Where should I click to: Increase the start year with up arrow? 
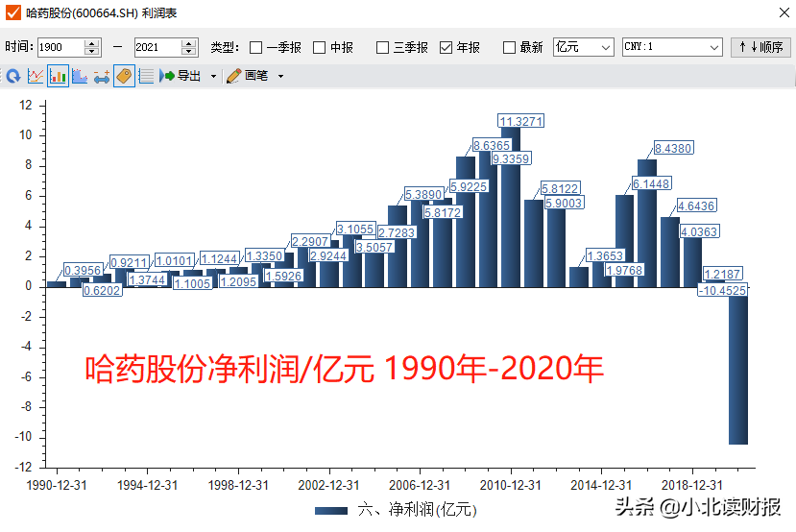[x=91, y=43]
